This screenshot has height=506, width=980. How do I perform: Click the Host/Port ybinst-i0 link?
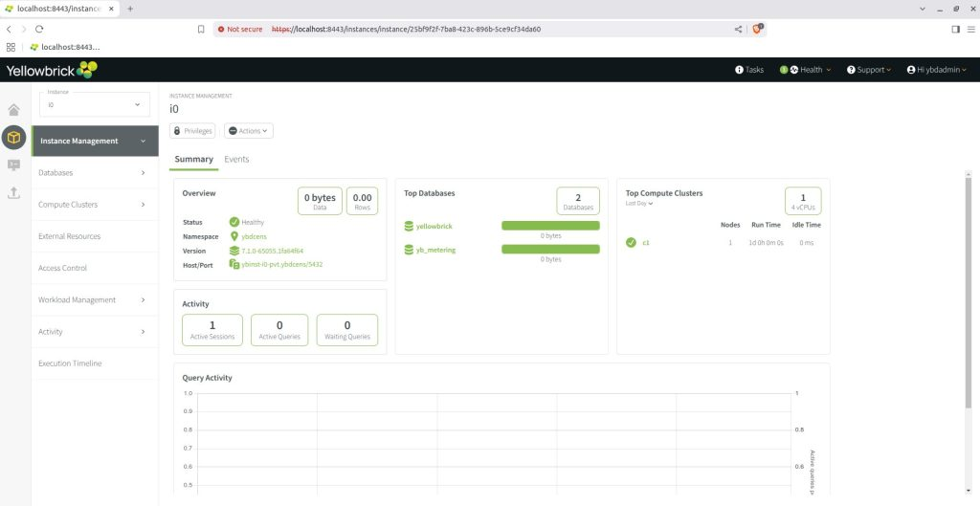coord(282,264)
